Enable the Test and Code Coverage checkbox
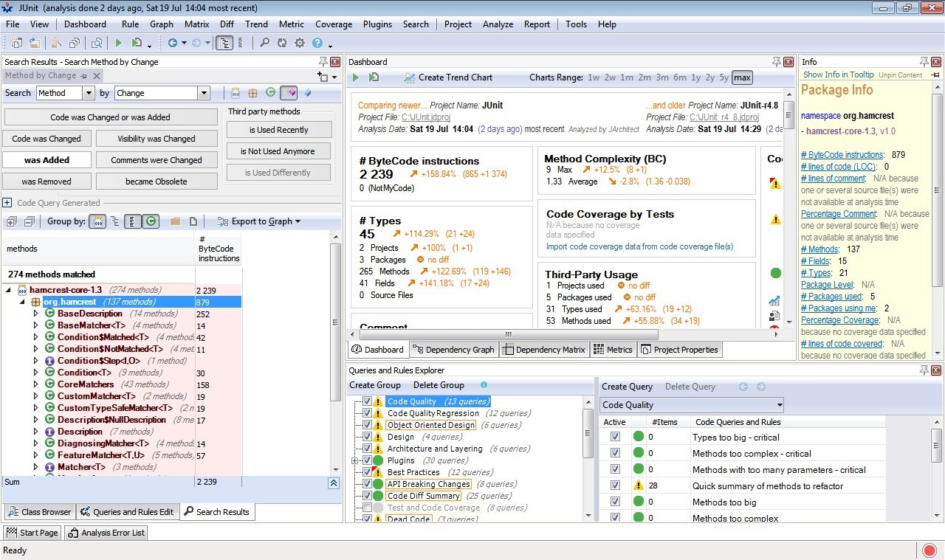 click(x=367, y=508)
